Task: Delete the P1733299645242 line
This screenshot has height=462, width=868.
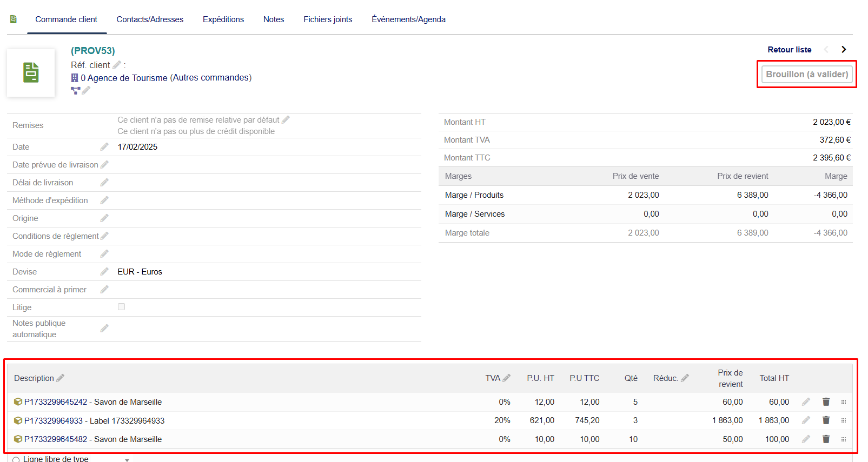Action: 826,402
